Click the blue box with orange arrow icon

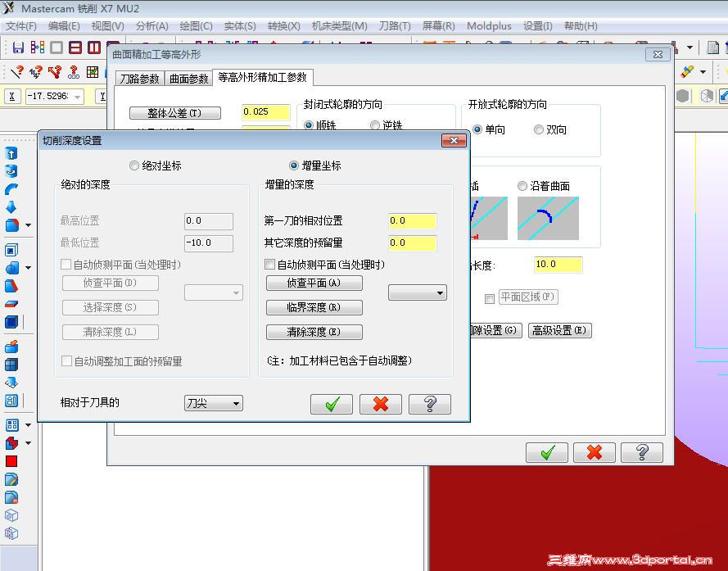(x=11, y=347)
